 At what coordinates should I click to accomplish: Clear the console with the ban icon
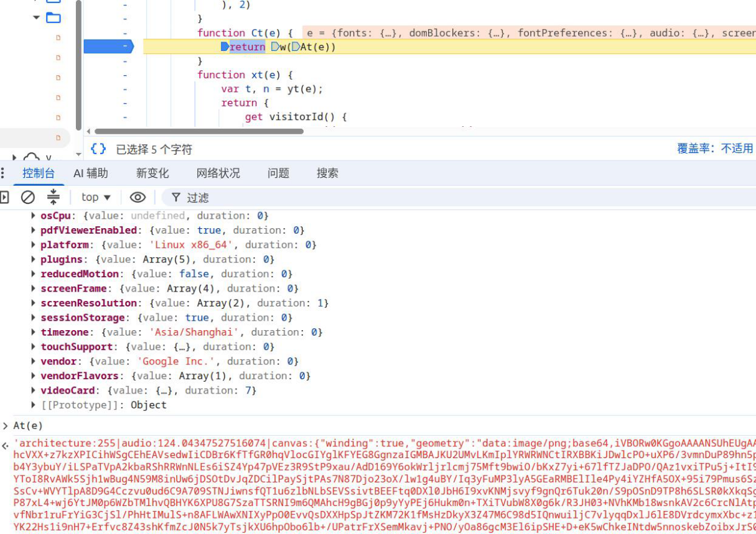tap(28, 197)
